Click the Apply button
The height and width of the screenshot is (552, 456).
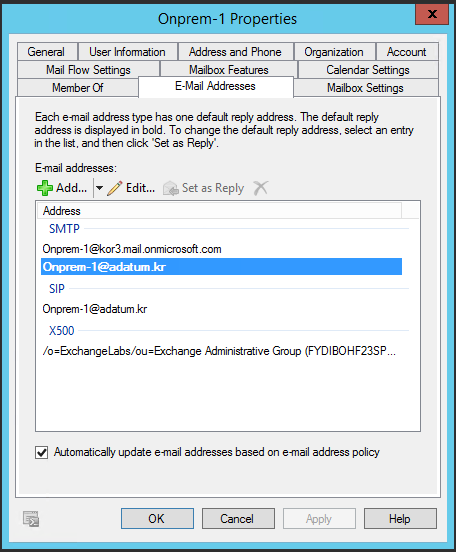click(x=319, y=518)
